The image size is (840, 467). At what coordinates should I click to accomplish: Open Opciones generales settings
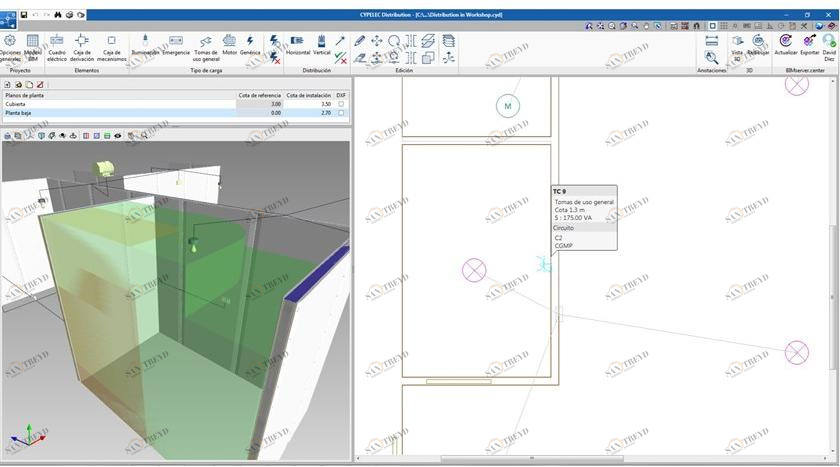point(10,46)
